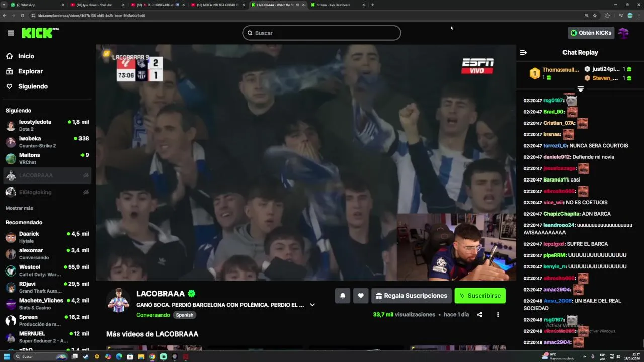This screenshot has width=644, height=362.
Task: Open Chrome three-dot menu
Action: pyautogui.click(x=639, y=16)
